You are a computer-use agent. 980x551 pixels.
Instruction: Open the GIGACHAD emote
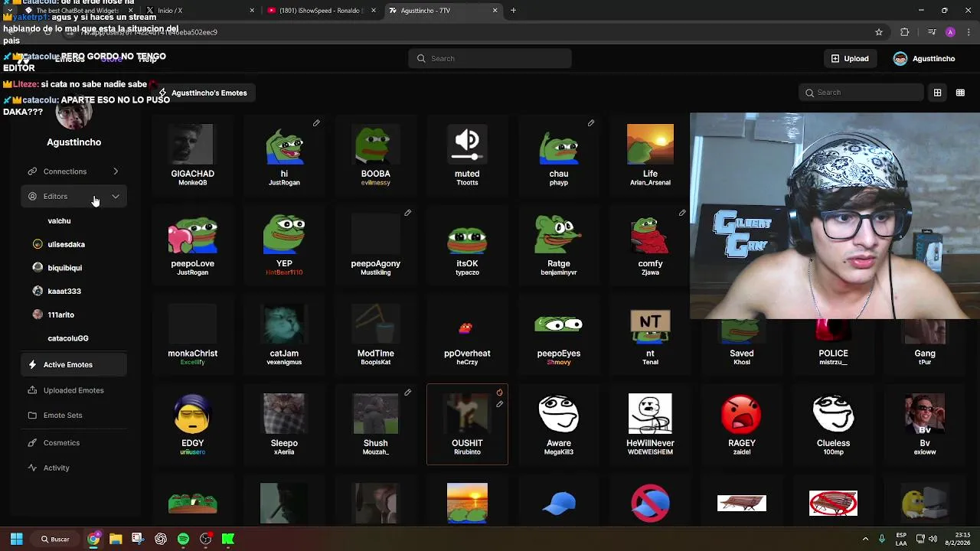(x=192, y=155)
